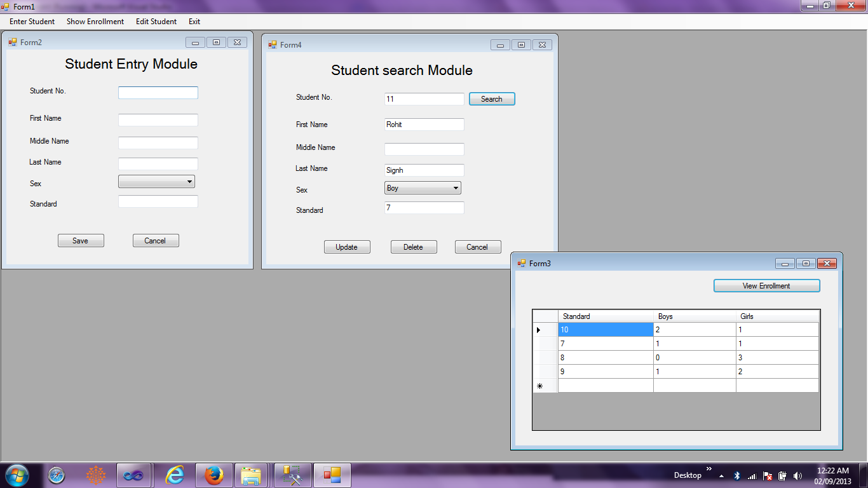
Task: Delete the record for student Rohit
Action: pos(414,247)
